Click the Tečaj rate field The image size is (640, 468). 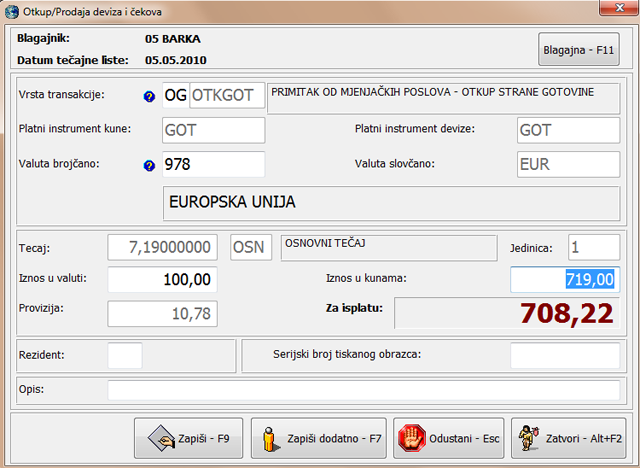pyautogui.click(x=163, y=247)
